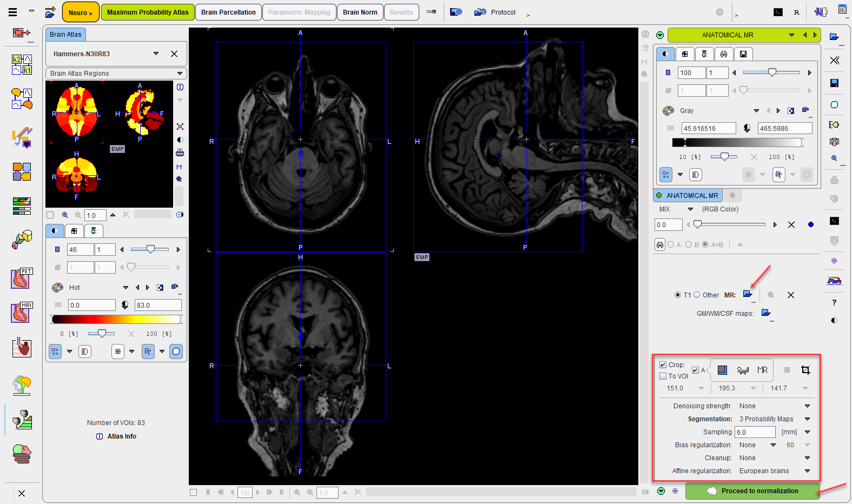852x504 pixels.
Task: Open the Hammers-N30R83 atlas dropdown
Action: 156,54
